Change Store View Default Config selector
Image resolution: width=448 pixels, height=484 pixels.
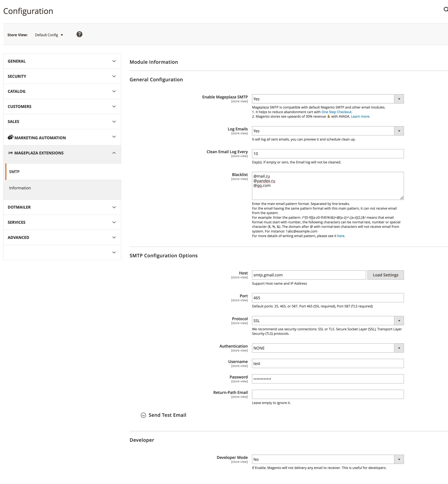tap(49, 35)
